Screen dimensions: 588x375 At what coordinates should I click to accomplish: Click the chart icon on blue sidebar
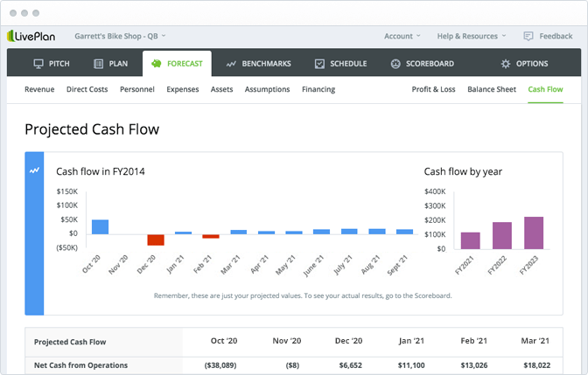[x=34, y=170]
